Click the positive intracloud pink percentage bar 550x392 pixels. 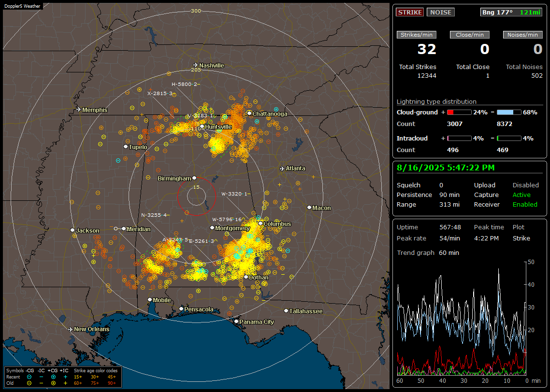pos(459,139)
